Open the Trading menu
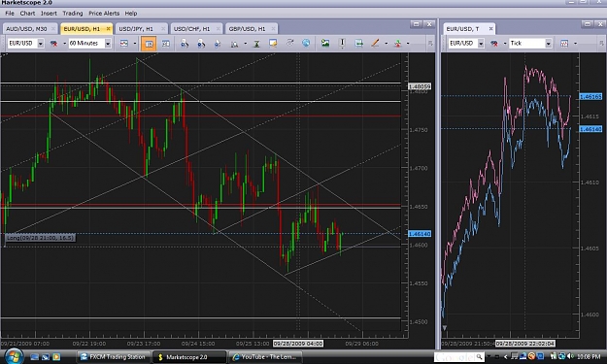The height and width of the screenshot is (364, 607). pos(73,14)
